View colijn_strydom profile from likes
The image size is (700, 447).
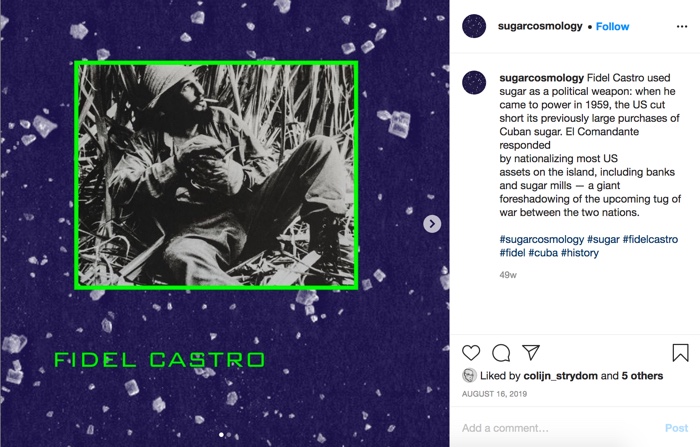[x=560, y=376]
